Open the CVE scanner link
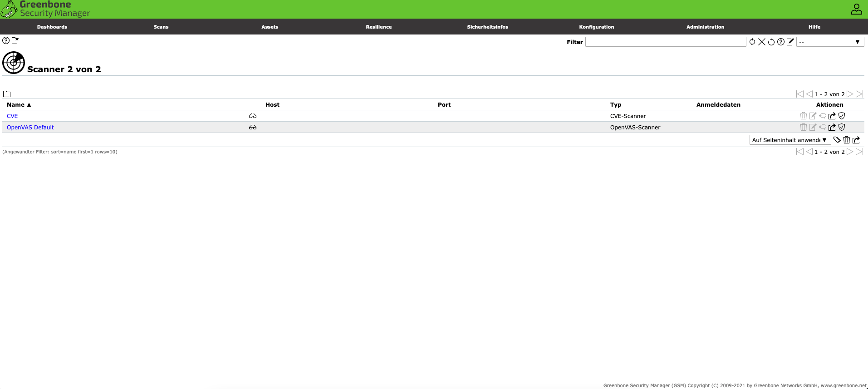 coord(12,116)
